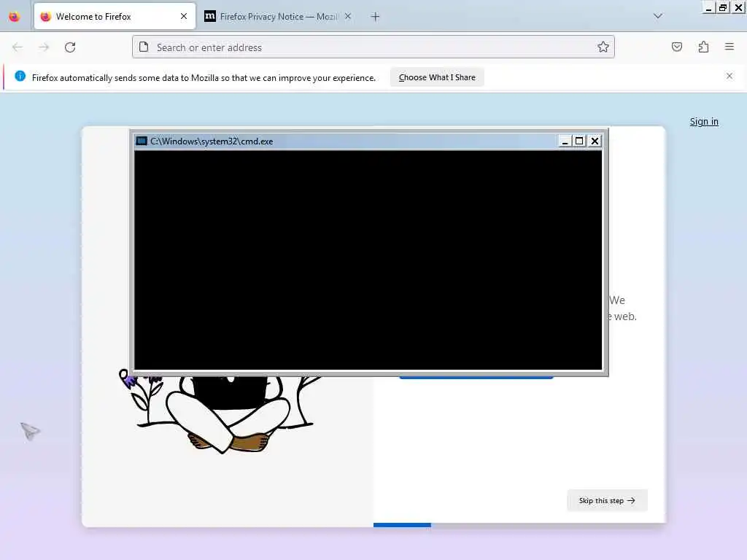
Task: Close the Firefox Privacy Notice tab
Action: [x=348, y=16]
